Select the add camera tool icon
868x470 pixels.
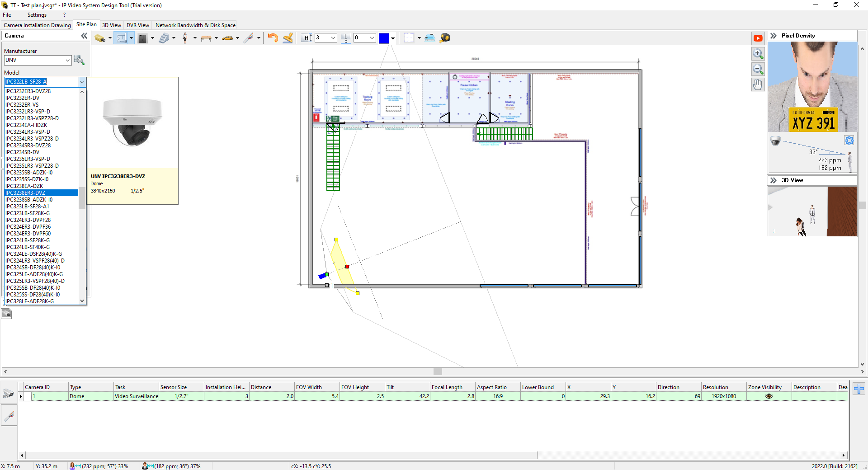pyautogui.click(x=99, y=38)
